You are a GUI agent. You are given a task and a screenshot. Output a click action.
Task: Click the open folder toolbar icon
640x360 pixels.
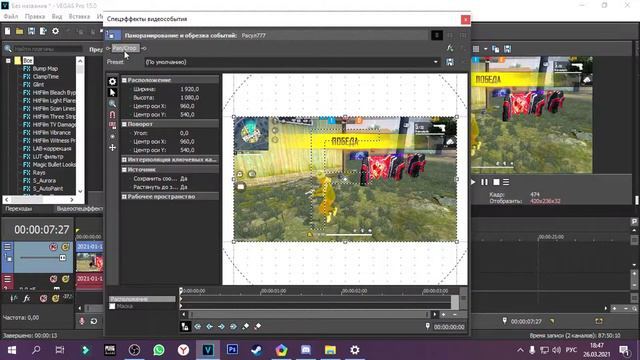click(19, 31)
